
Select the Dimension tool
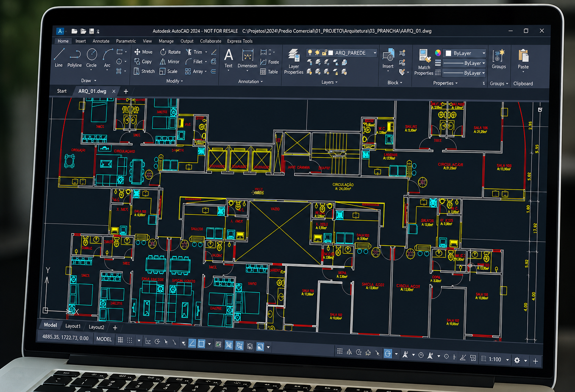point(247,58)
